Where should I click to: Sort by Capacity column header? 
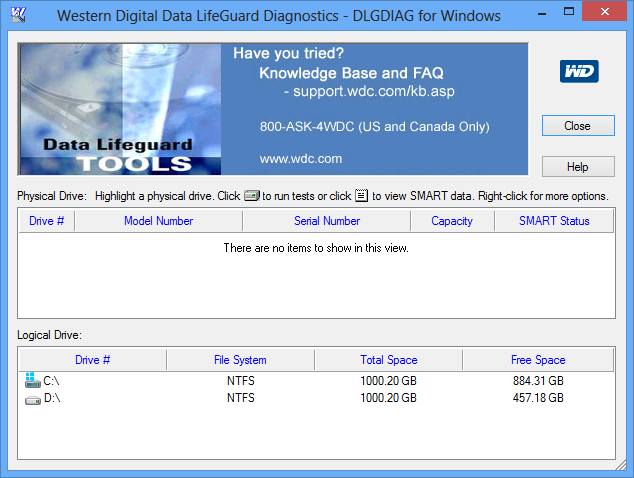pos(452,221)
